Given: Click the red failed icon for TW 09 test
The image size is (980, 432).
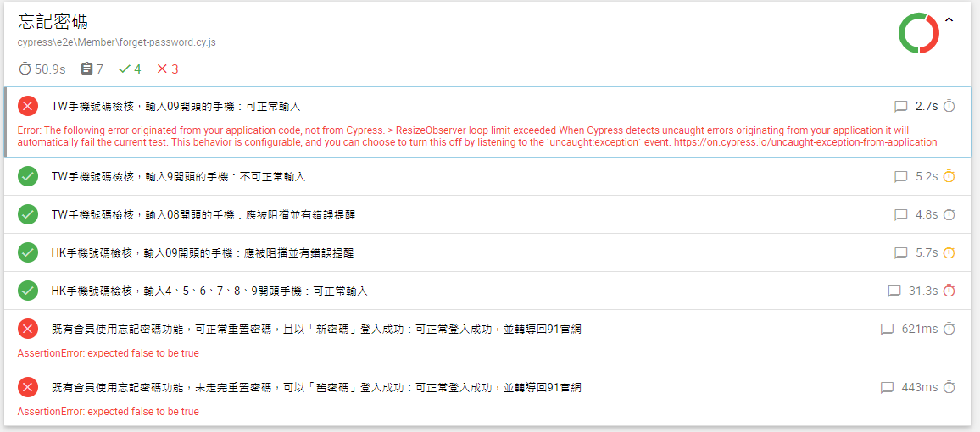Looking at the screenshot, I should [x=28, y=106].
